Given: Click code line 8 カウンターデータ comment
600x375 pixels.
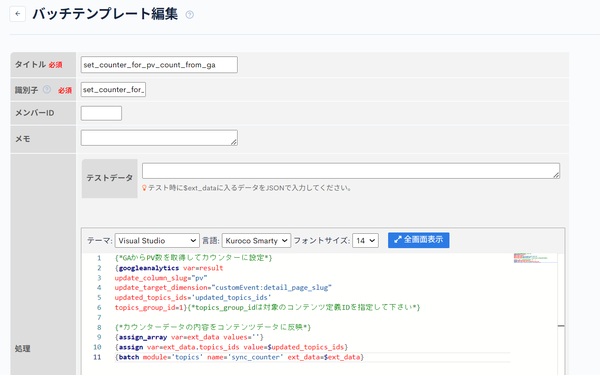Looking at the screenshot, I should [213, 327].
